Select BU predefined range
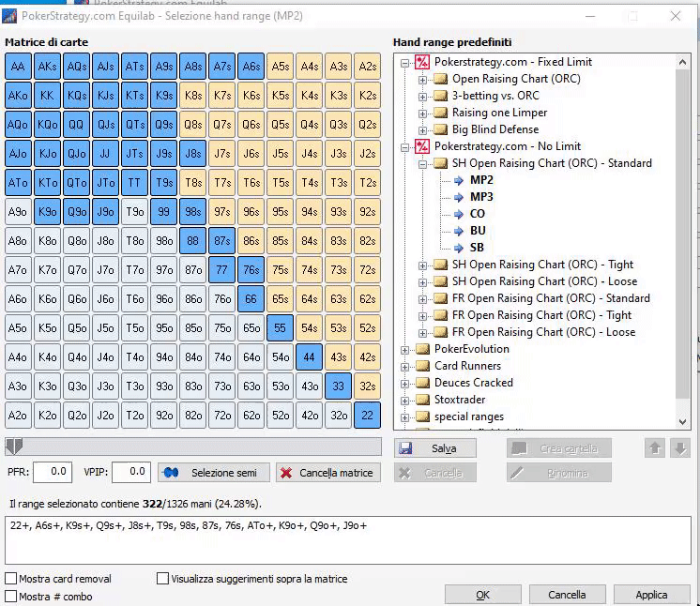Screen dimensions: 700x606 (x=478, y=231)
